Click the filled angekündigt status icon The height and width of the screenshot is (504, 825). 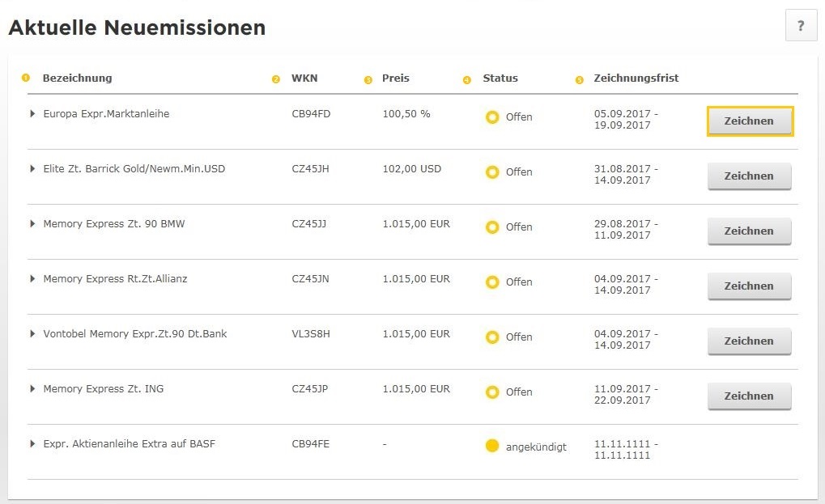[492, 446]
